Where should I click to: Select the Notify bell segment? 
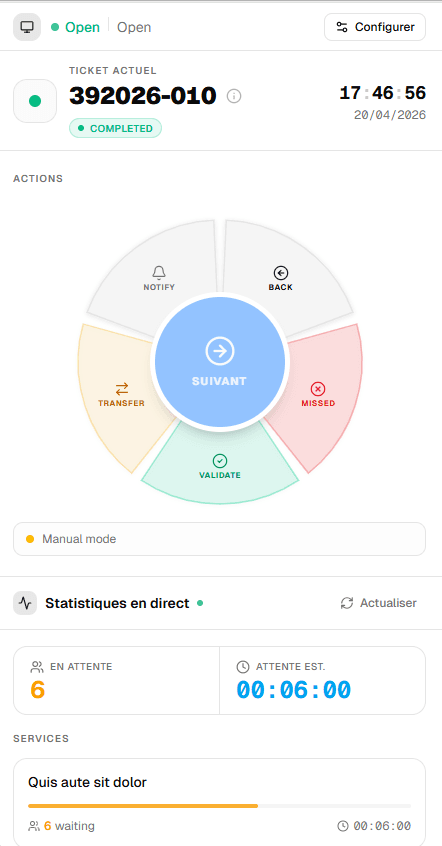click(159, 278)
